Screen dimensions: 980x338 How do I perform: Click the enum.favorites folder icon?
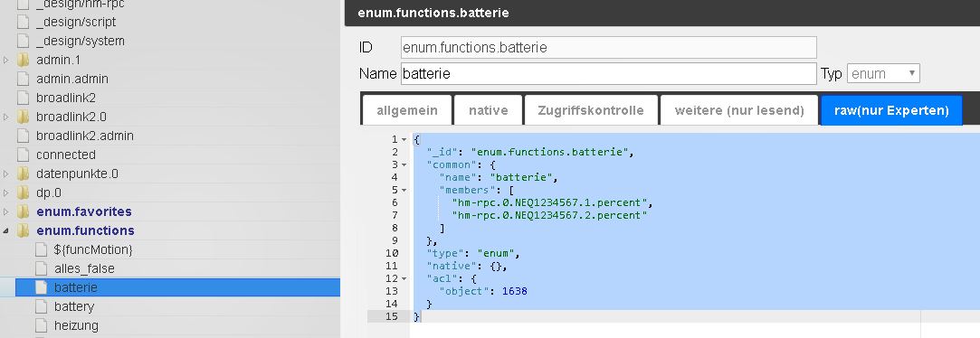click(24, 211)
